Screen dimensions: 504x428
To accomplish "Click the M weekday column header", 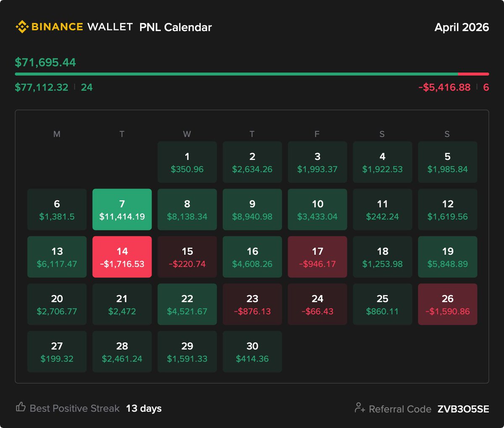I will click(57, 134).
